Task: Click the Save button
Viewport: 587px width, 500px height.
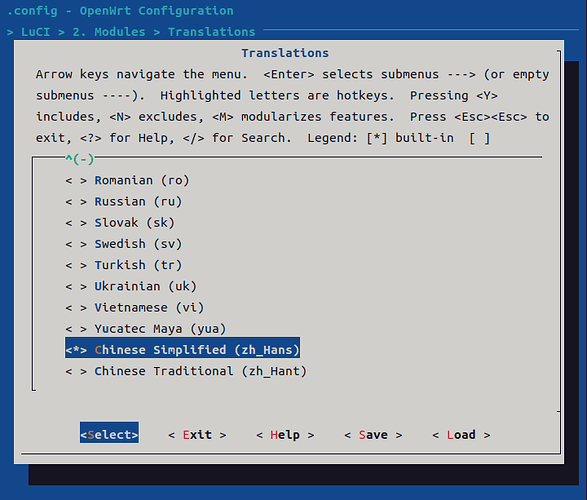Action: tap(373, 435)
